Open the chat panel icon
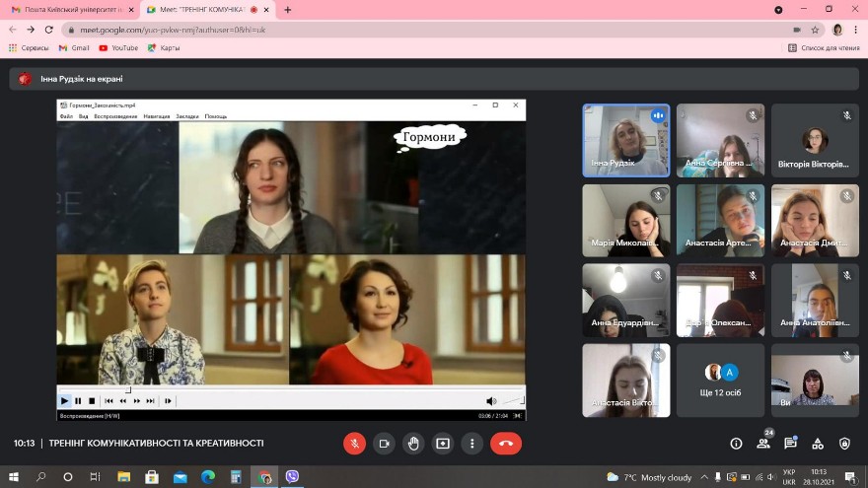Viewport: 868px width, 488px height. [790, 444]
